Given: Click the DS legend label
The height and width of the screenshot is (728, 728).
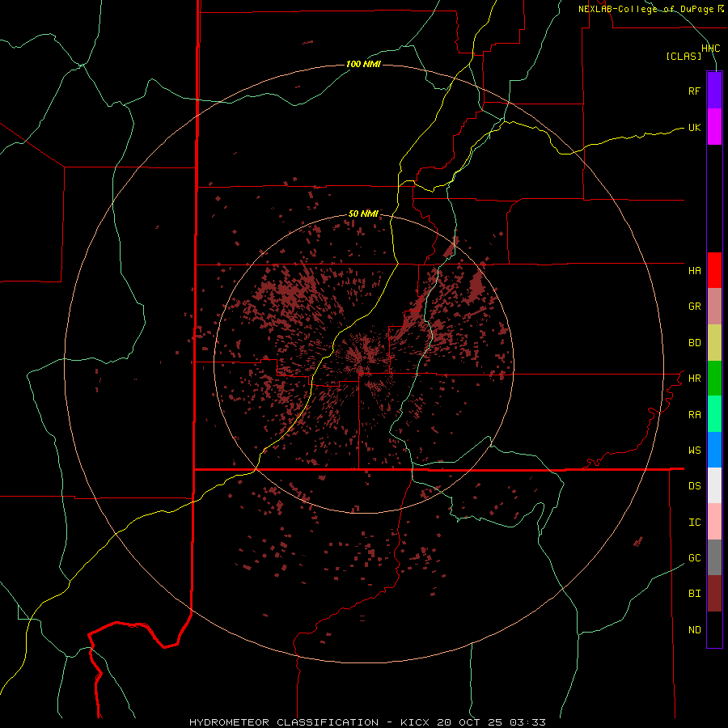Looking at the screenshot, I should tap(695, 486).
